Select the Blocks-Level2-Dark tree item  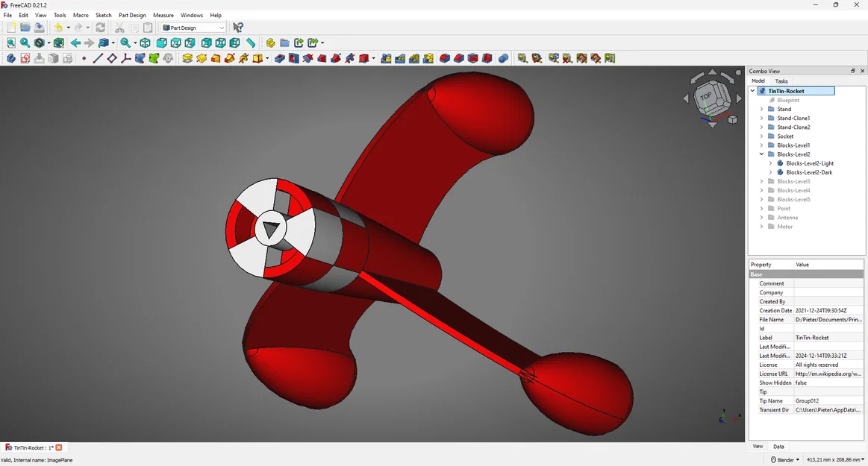click(x=809, y=172)
